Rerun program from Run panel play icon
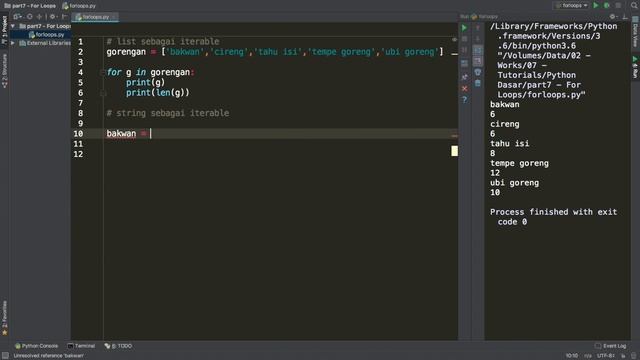 (x=464, y=28)
